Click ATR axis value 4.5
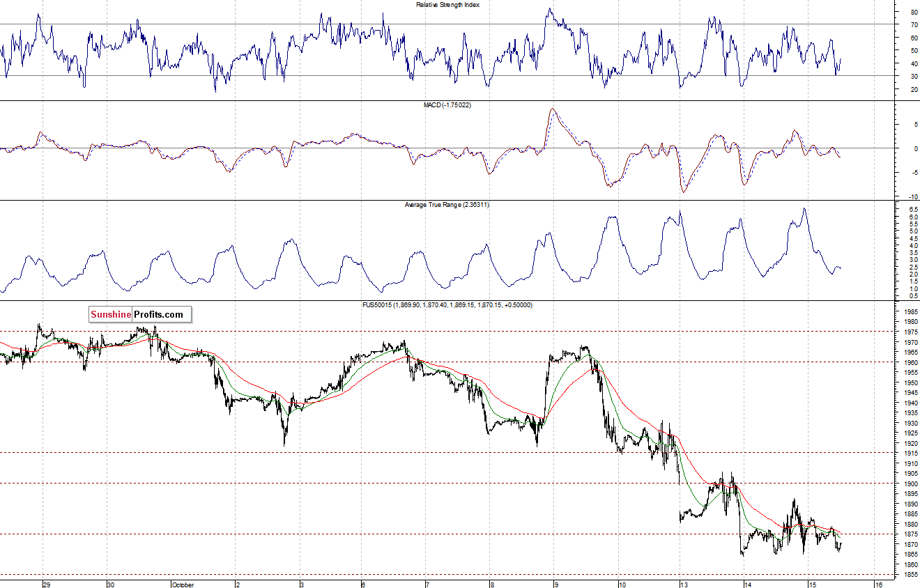Viewport: 920px width, 588px height. (x=912, y=238)
